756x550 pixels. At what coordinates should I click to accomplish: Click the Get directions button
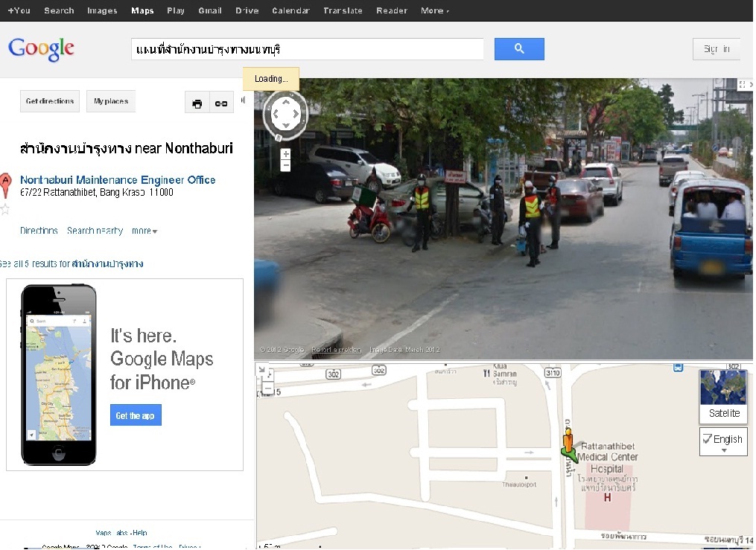coord(50,101)
